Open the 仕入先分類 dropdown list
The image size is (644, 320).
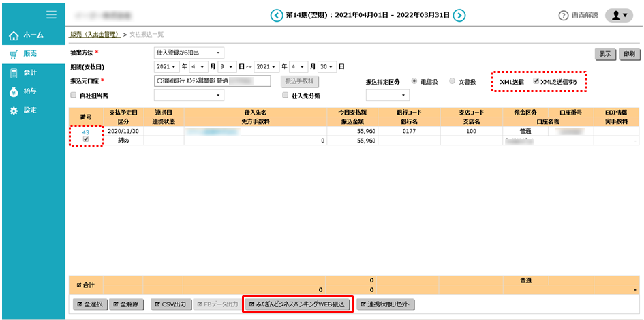[388, 96]
